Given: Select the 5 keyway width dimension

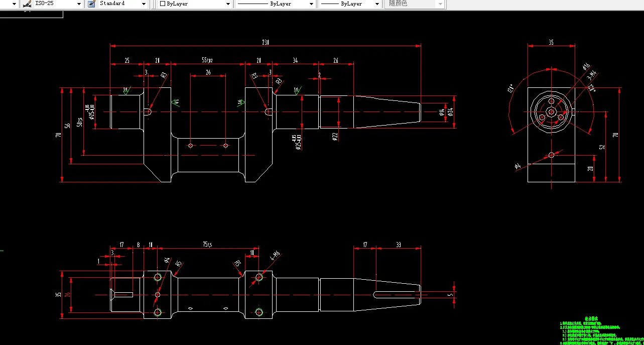Looking at the screenshot, I should [x=450, y=294].
